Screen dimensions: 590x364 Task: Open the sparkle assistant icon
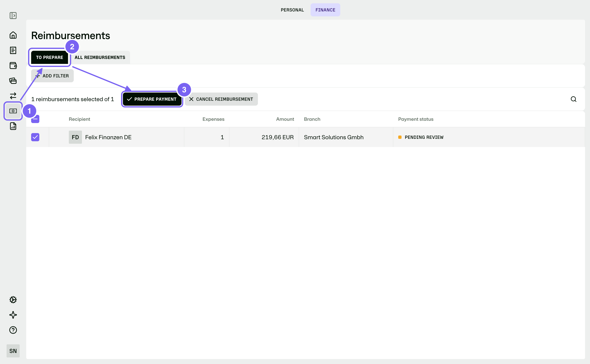coord(13,315)
